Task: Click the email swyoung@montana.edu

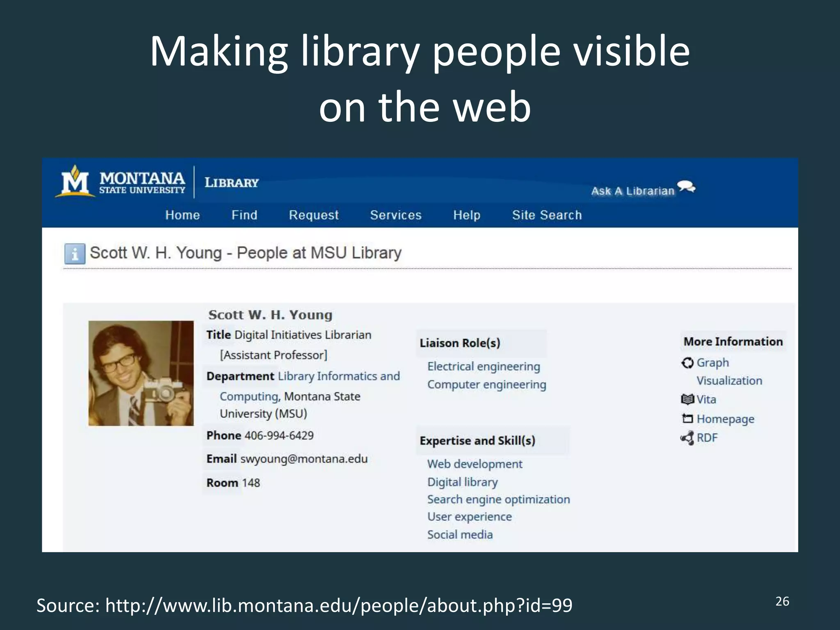Action: coord(304,459)
